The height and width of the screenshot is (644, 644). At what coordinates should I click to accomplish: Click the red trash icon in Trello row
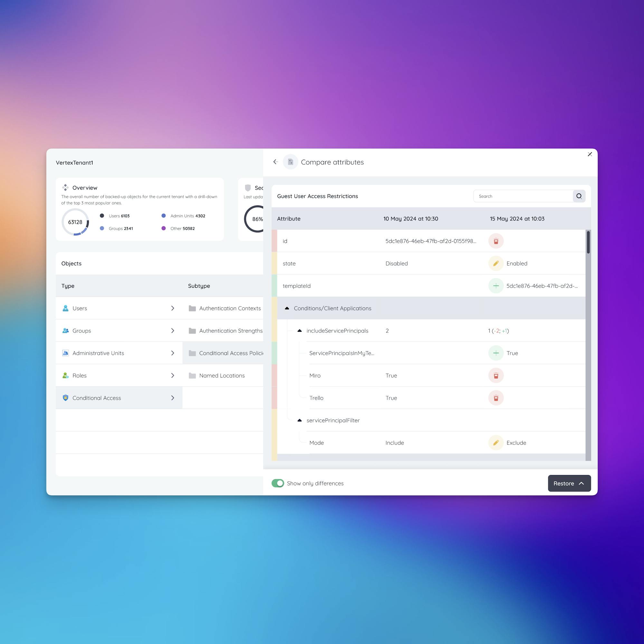coord(496,398)
